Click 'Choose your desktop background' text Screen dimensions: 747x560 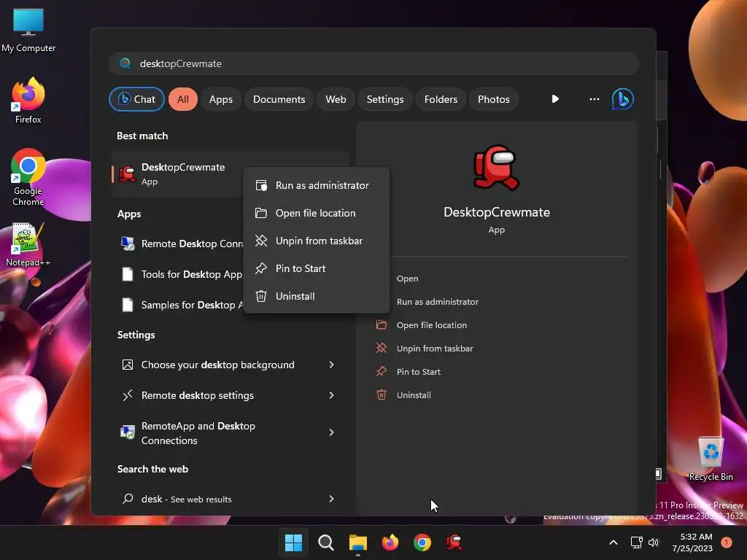tap(217, 365)
